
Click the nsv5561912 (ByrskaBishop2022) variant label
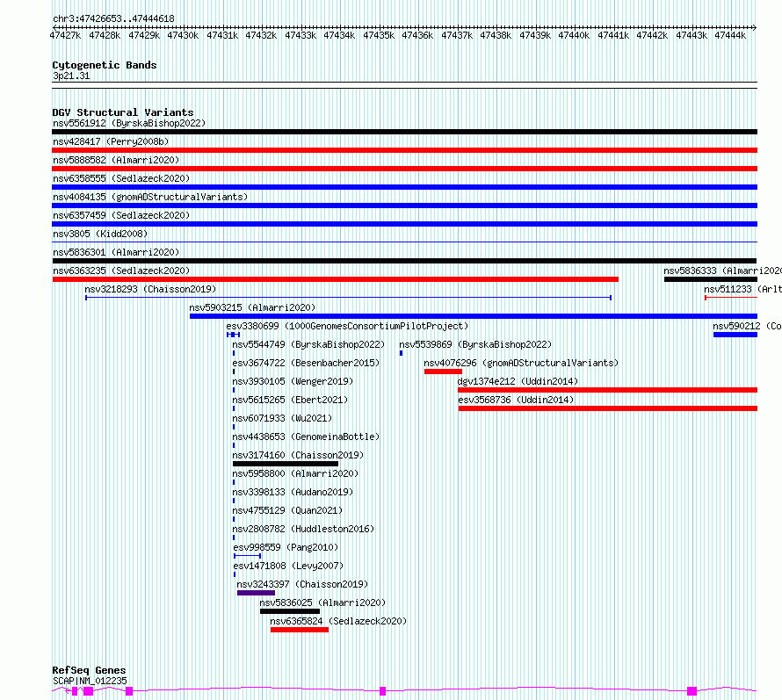coord(129,123)
